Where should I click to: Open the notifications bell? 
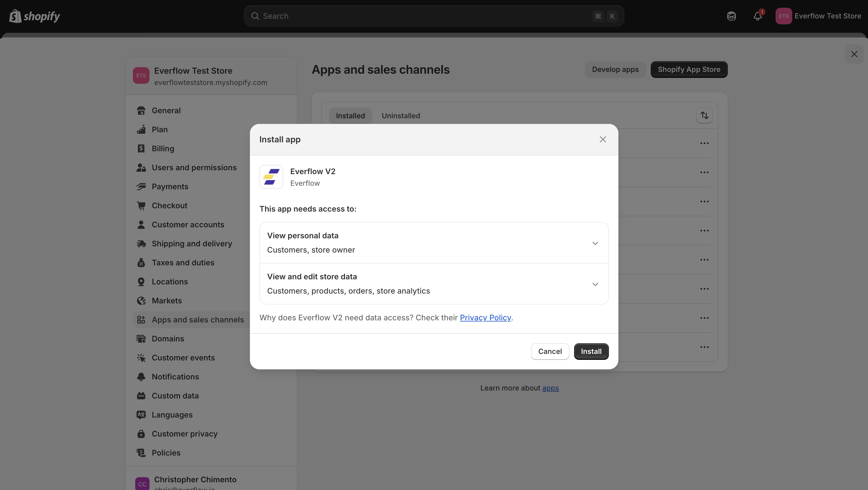(x=758, y=16)
